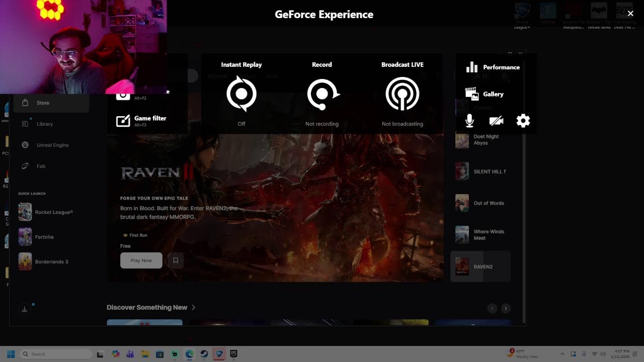Close the GeForce Experience overlay
644x362 pixels.
coord(630,14)
